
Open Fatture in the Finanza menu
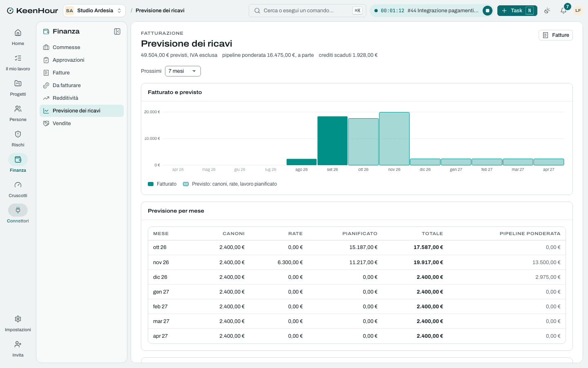pyautogui.click(x=82, y=73)
